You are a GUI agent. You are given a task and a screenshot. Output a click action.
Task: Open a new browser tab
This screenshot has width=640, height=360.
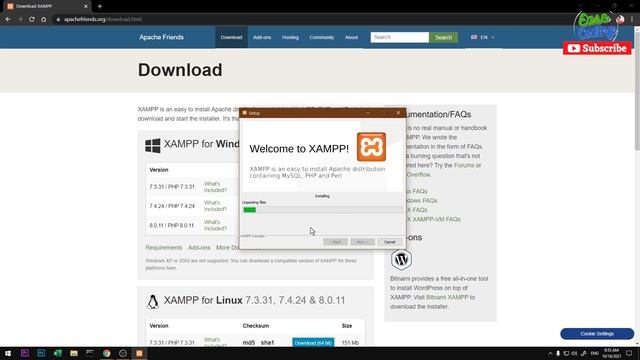coord(100,6)
